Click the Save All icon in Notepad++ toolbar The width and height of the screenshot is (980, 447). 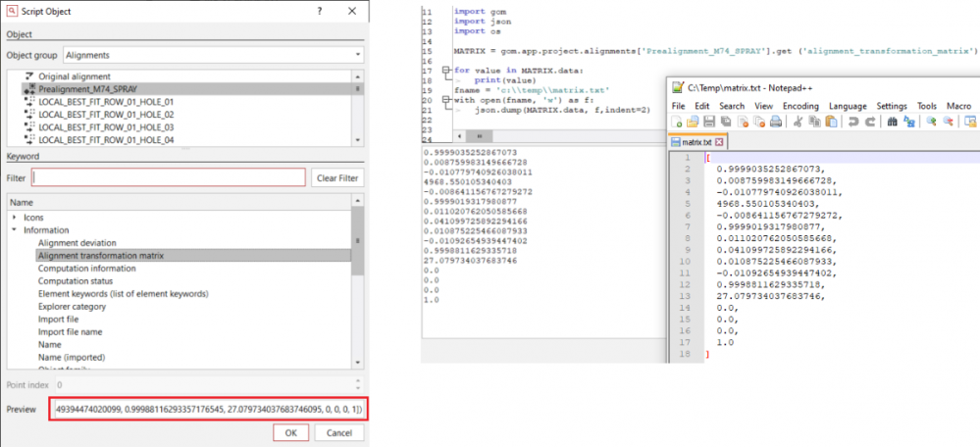pyautogui.click(x=726, y=122)
